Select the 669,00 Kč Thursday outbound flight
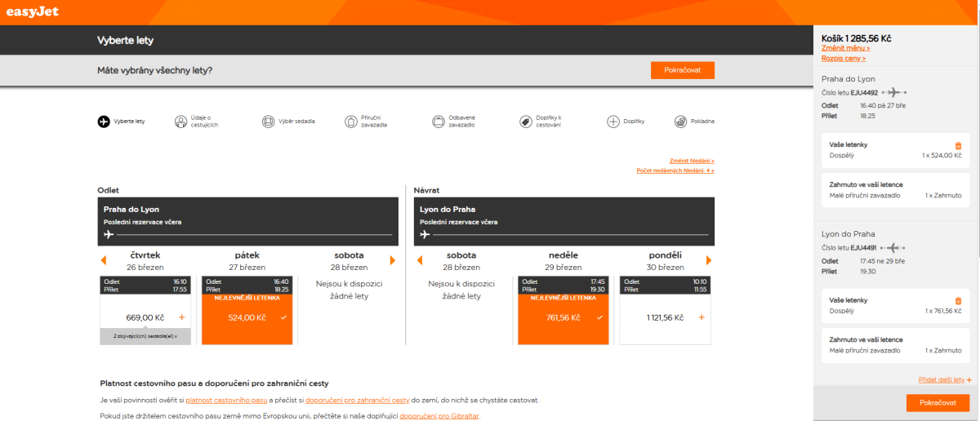This screenshot has height=421, width=980. tap(145, 317)
